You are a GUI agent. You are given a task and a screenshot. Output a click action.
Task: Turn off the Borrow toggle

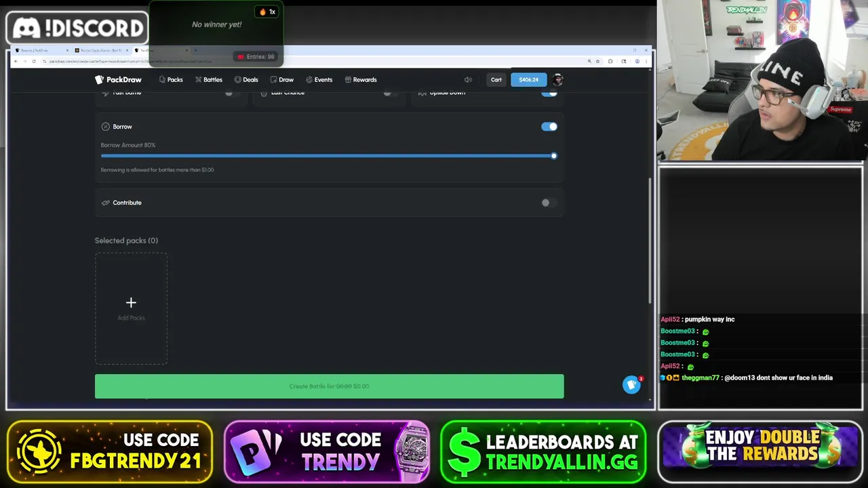[x=549, y=127]
